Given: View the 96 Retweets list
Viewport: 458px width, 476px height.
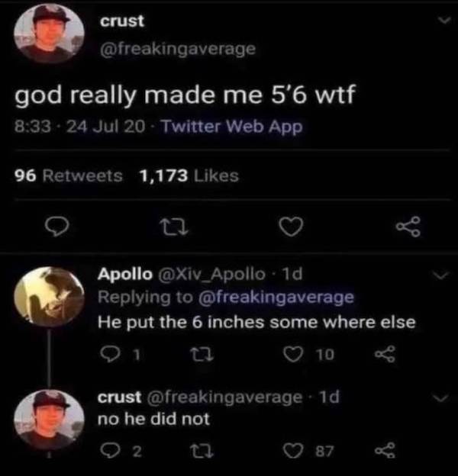Looking at the screenshot, I should point(69,175).
